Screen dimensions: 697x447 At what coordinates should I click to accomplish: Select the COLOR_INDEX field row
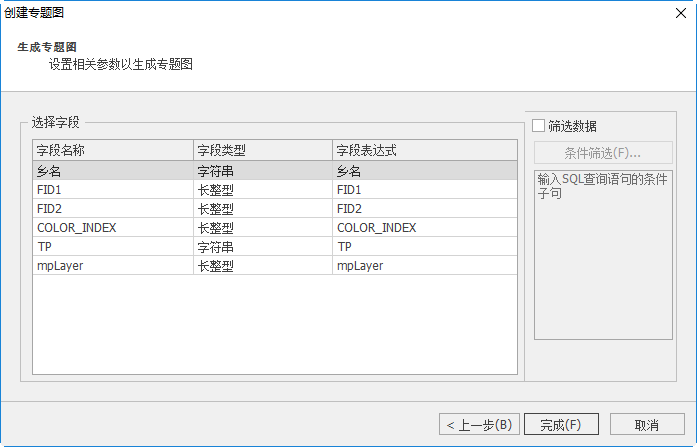[112, 227]
